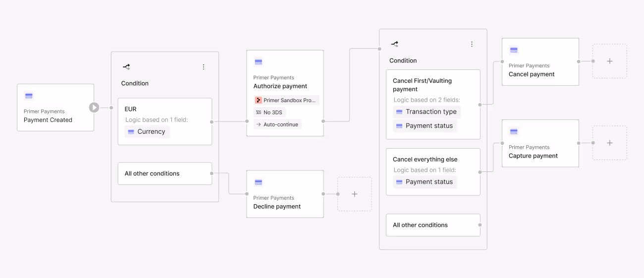644x278 pixels.
Task: Click the Transaction type field chip
Action: (x=427, y=112)
